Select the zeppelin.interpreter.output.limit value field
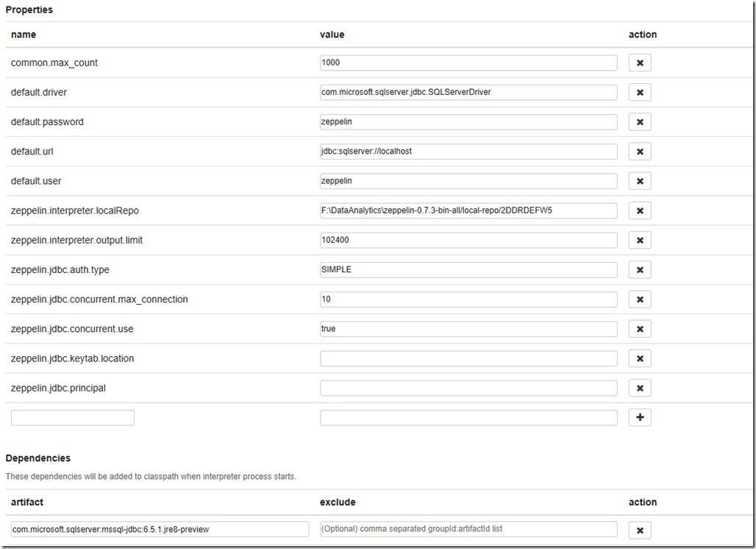The width and height of the screenshot is (756, 549). coord(468,240)
